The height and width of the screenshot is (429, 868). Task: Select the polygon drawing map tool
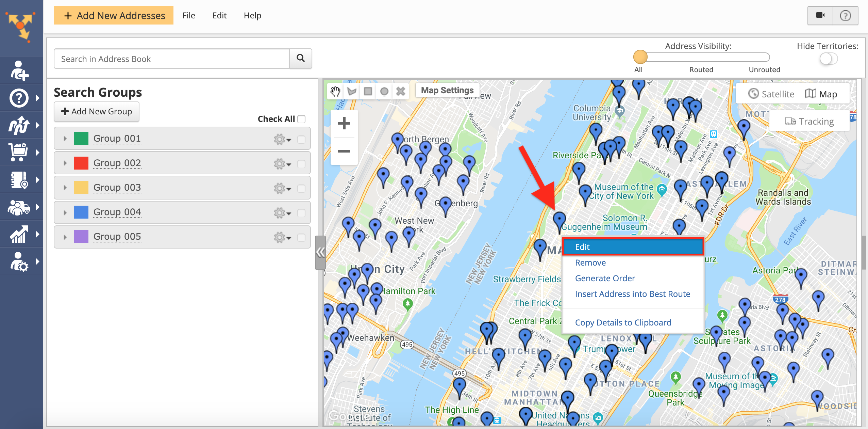tap(352, 91)
